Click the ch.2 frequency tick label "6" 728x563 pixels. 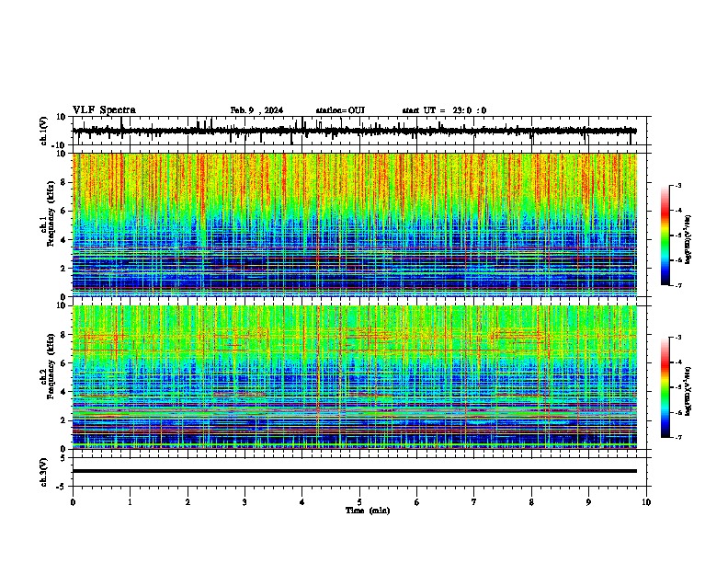(63, 363)
